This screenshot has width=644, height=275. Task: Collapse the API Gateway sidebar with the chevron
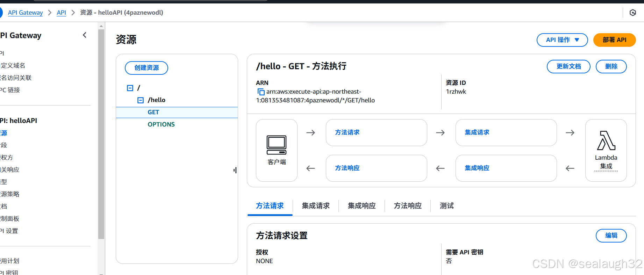(85, 35)
